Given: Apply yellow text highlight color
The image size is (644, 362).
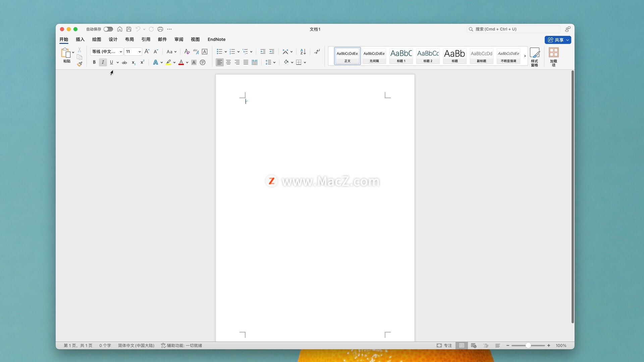Looking at the screenshot, I should 168,62.
